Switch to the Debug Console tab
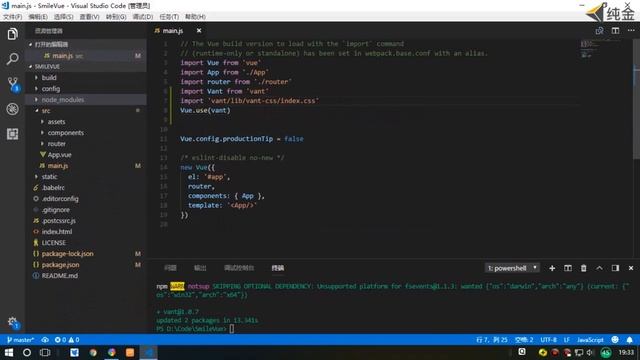 point(239,268)
